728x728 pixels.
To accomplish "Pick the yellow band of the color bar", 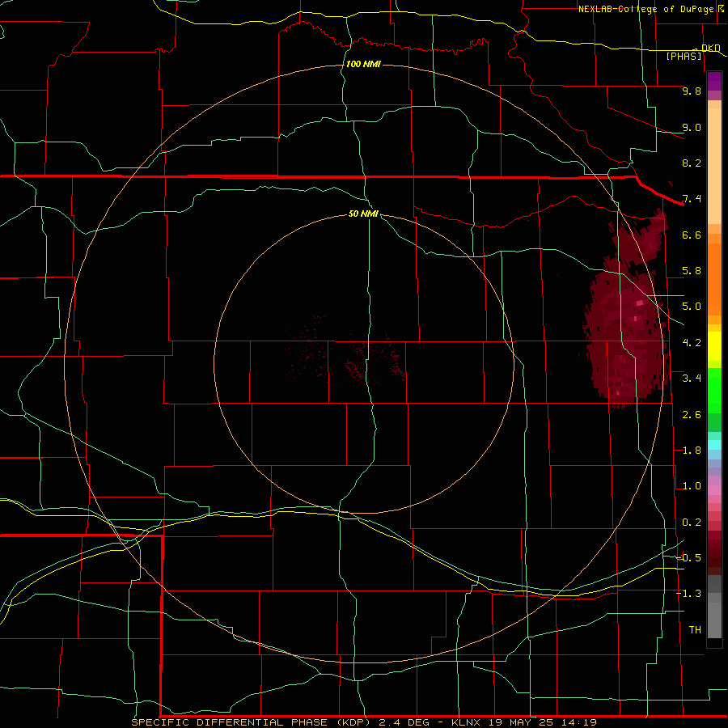I will click(714, 346).
